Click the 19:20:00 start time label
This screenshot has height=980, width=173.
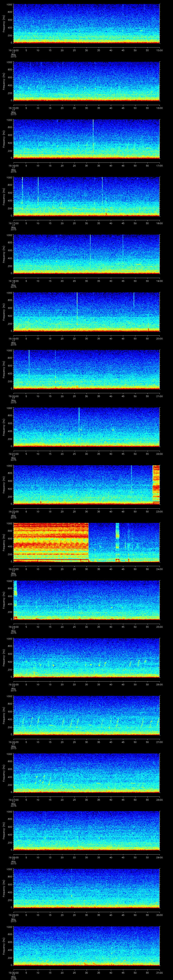tap(13, 396)
